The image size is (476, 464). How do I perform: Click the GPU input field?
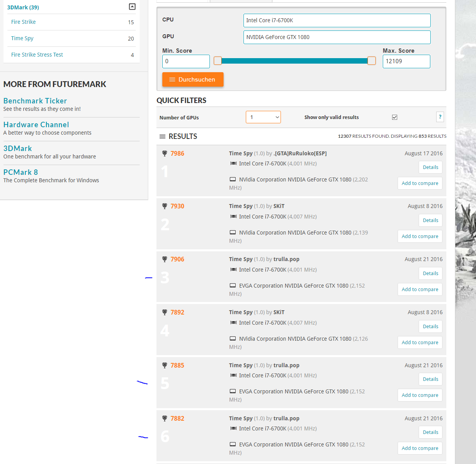[337, 37]
